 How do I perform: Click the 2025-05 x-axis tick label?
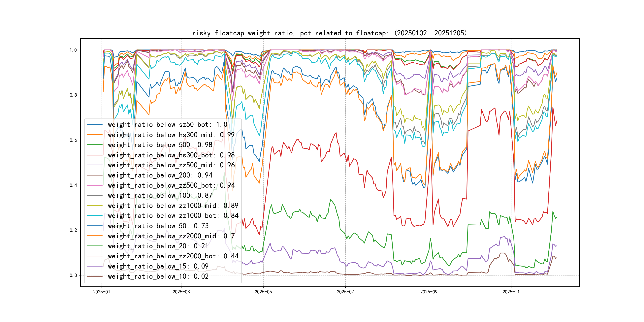click(263, 292)
